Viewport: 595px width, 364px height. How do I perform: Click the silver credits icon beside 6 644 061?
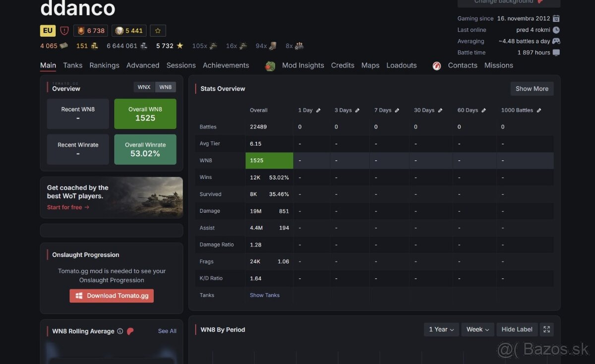[144, 46]
